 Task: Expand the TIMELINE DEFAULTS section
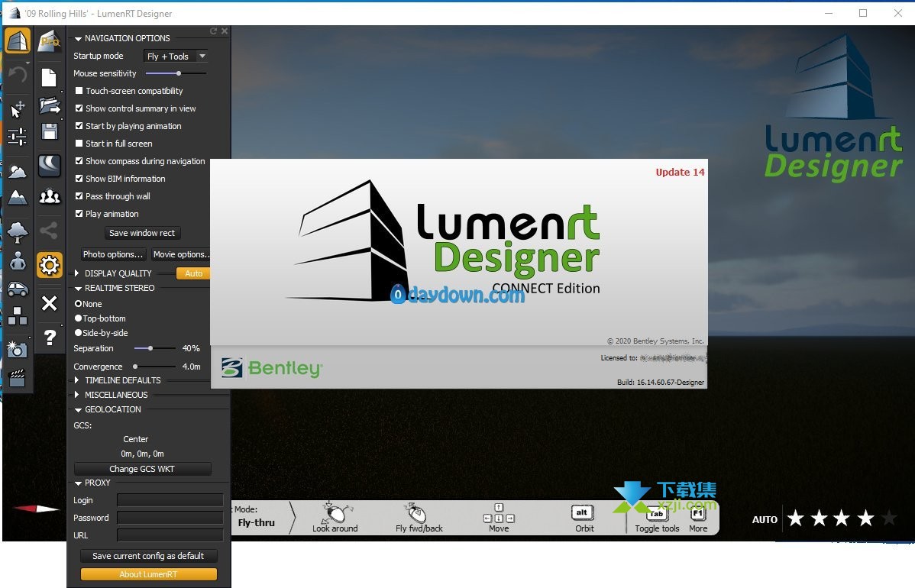point(77,380)
